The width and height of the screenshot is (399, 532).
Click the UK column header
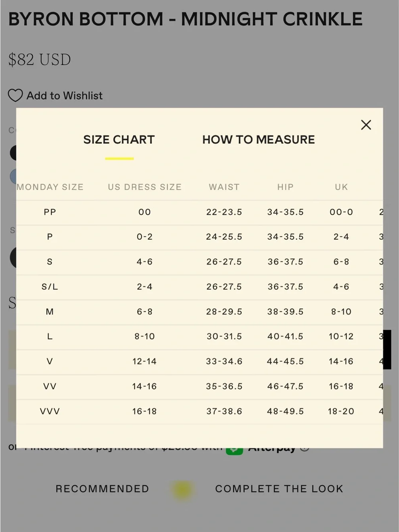click(342, 187)
